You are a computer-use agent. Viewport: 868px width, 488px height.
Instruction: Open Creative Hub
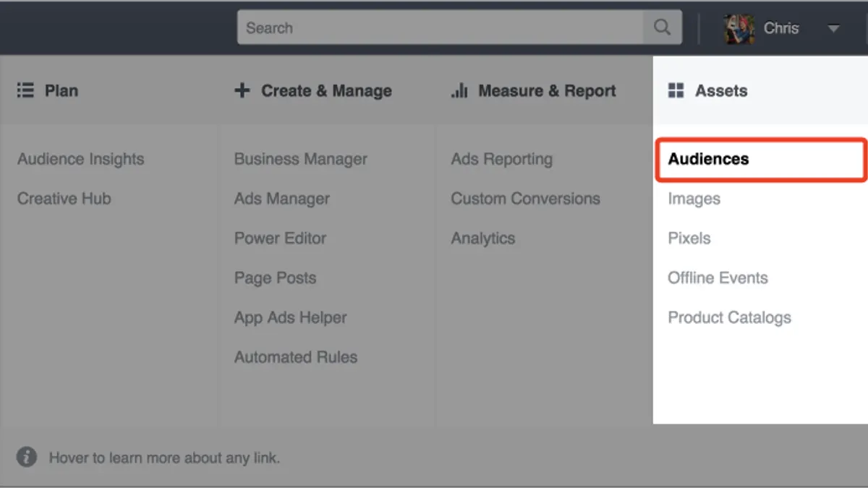point(64,199)
